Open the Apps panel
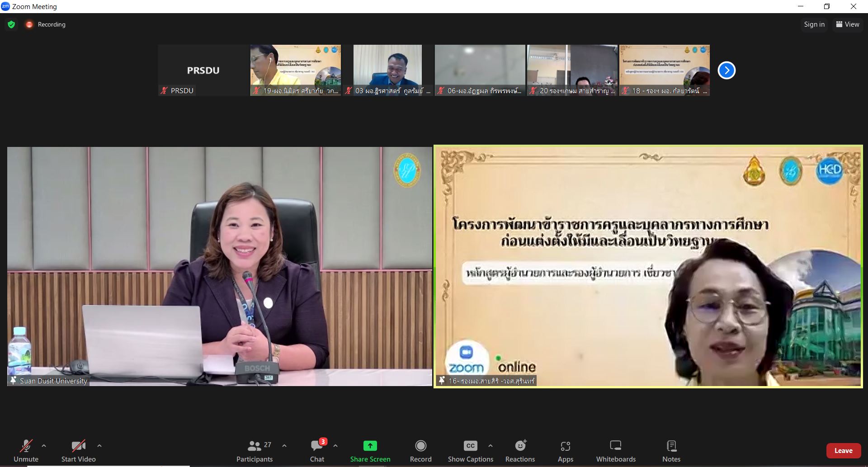 tap(565, 451)
